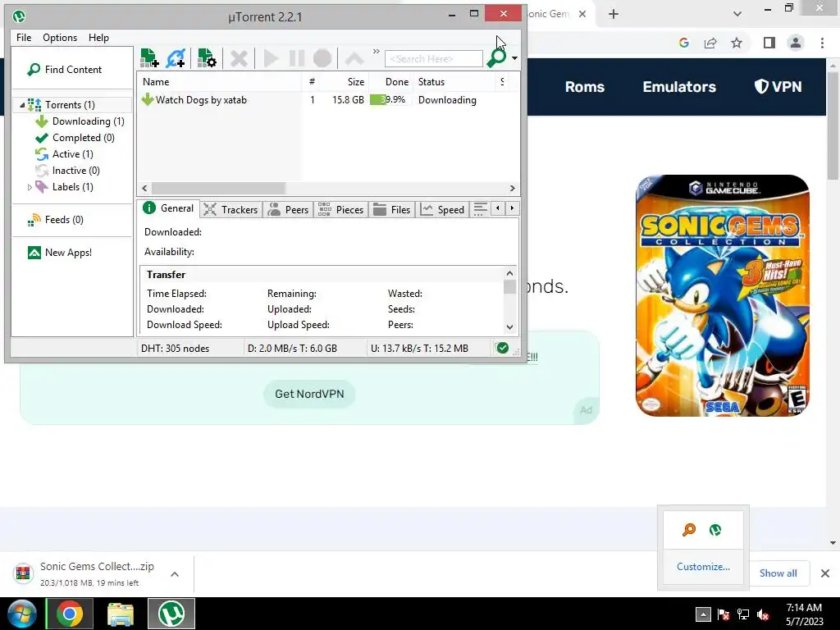Screen dimensions: 840x630
Task: Expand the Labels tree node
Action: pyautogui.click(x=30, y=187)
